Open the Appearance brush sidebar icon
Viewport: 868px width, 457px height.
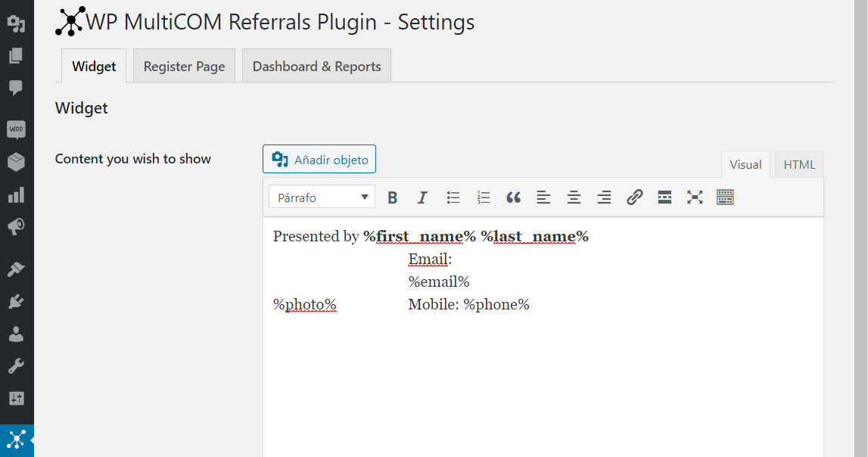click(x=16, y=269)
